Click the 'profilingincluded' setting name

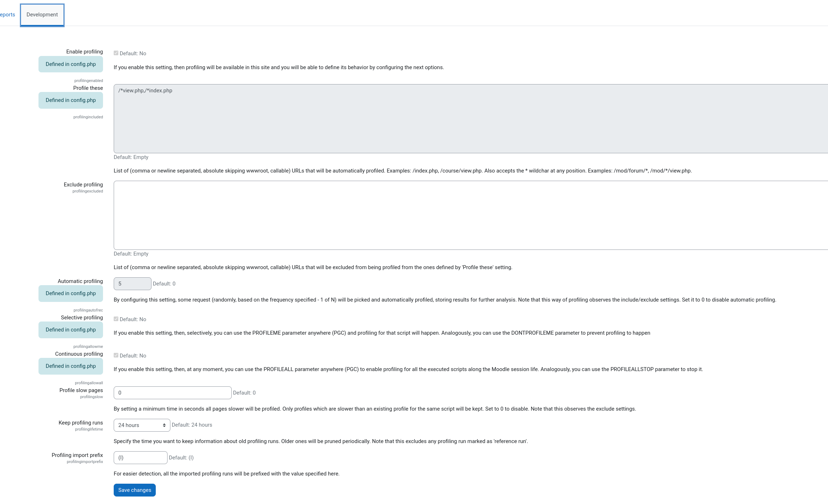(x=88, y=117)
